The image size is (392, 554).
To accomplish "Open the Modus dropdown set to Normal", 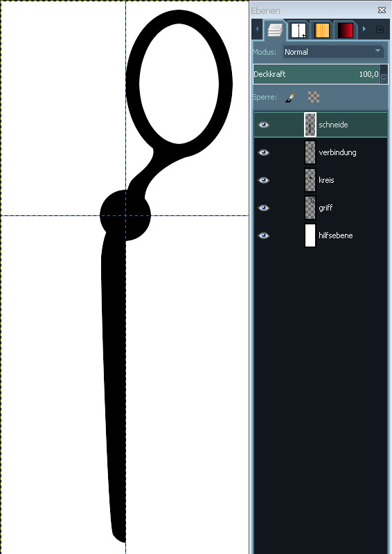I will [333, 52].
